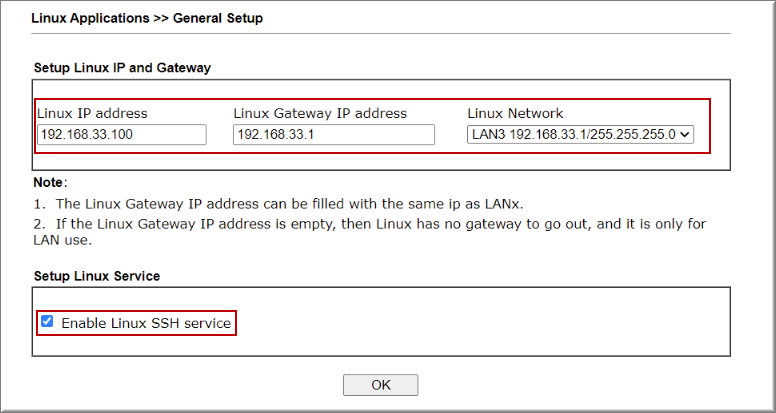The height and width of the screenshot is (413, 776).
Task: Select the Linux Gateway IP address label
Action: pos(320,113)
